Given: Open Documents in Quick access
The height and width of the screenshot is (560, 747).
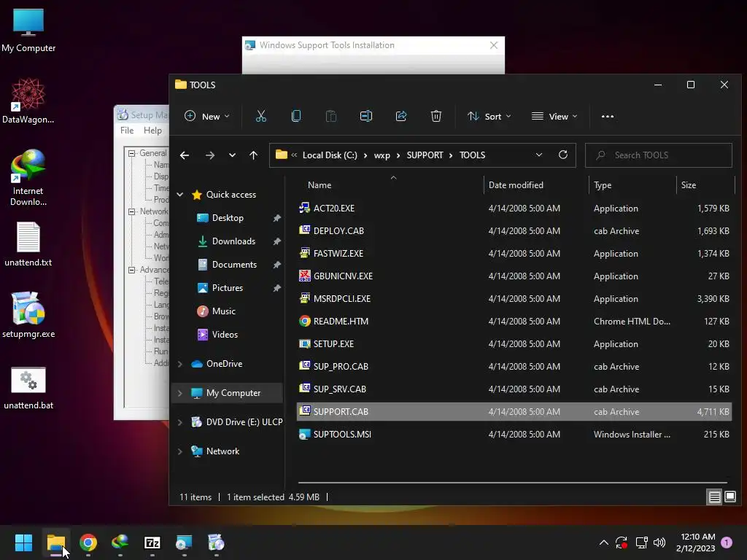Looking at the screenshot, I should coord(234,265).
